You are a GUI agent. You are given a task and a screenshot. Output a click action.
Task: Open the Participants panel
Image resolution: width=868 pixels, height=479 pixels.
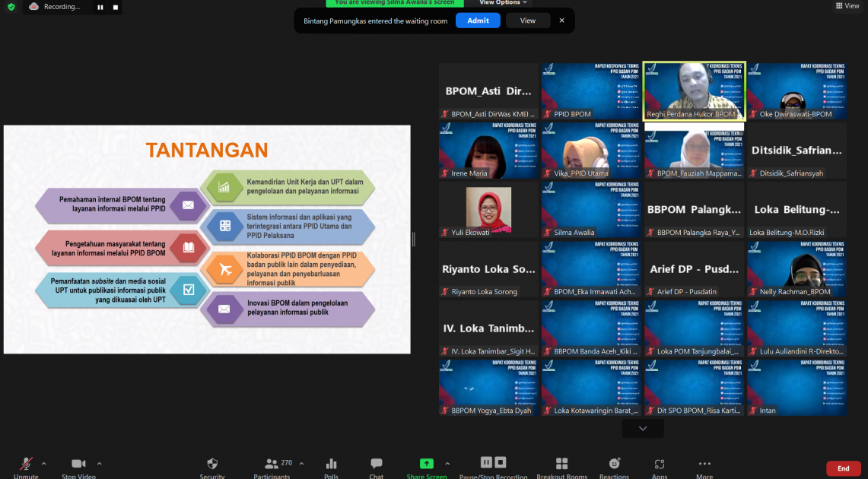(272, 465)
